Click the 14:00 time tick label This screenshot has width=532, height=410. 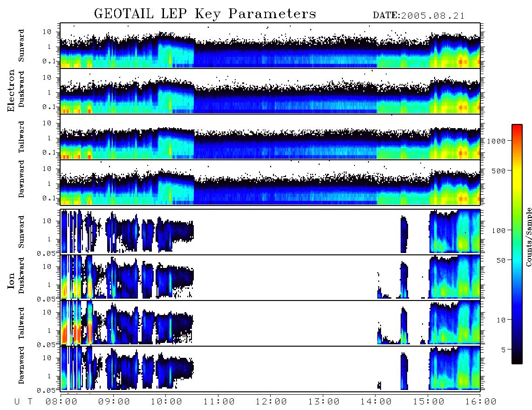[376, 402]
